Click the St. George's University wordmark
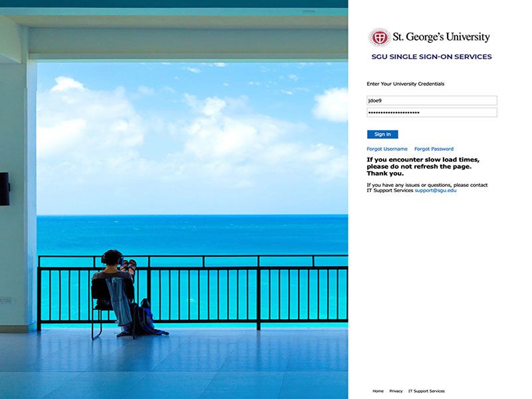The image size is (532, 399). point(439,37)
